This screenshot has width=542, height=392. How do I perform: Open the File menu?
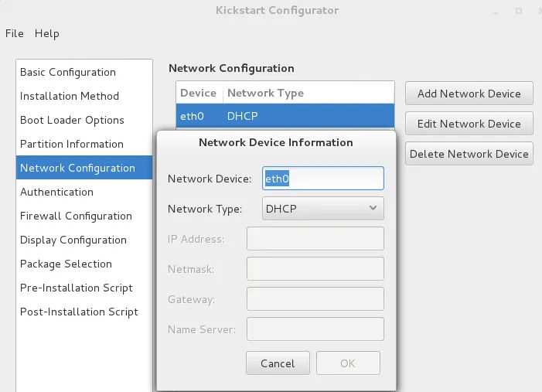click(14, 33)
